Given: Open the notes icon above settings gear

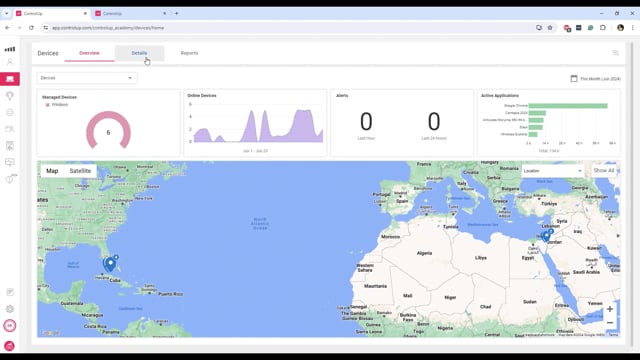Looking at the screenshot, I should coord(10,292).
